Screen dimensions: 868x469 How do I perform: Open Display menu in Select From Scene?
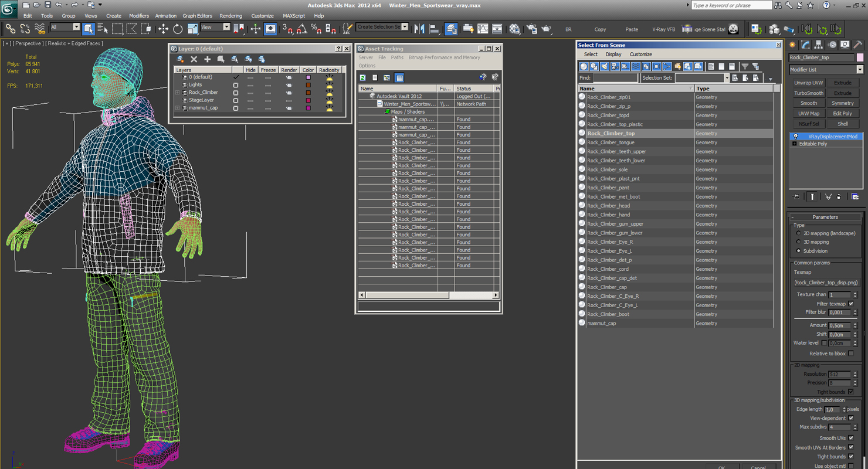pyautogui.click(x=613, y=55)
